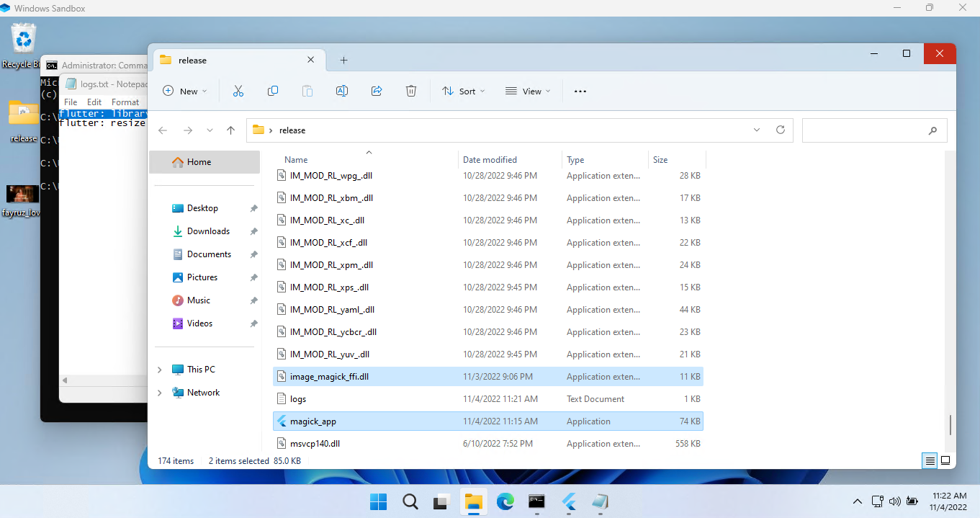Cut the selected files
980x518 pixels.
click(x=238, y=91)
